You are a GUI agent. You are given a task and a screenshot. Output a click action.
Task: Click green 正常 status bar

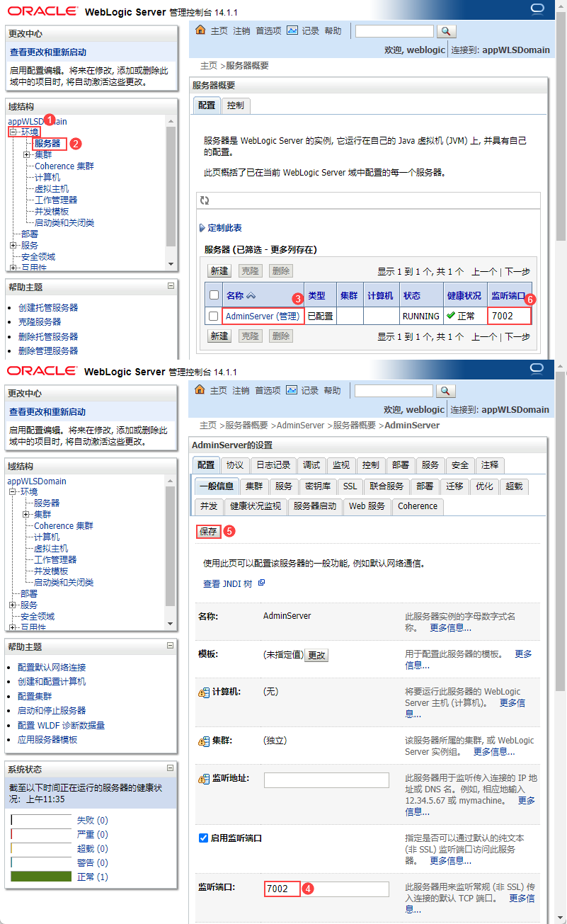(x=41, y=877)
